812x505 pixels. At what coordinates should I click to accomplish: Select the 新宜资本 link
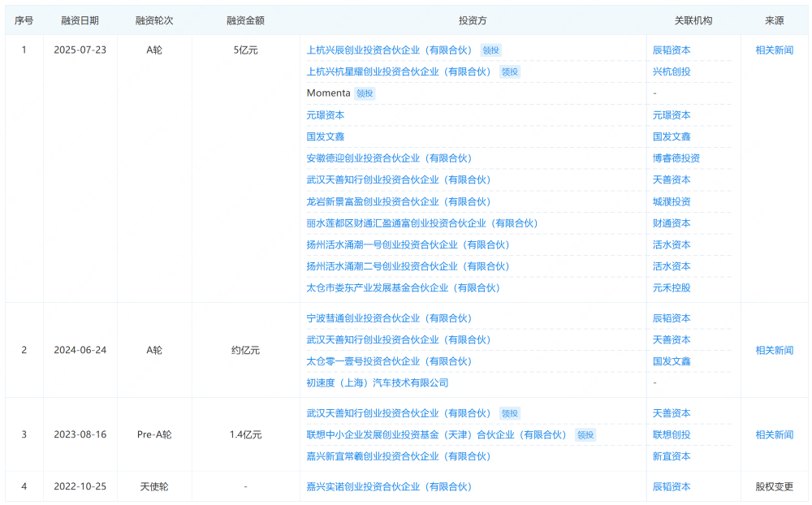[671, 455]
